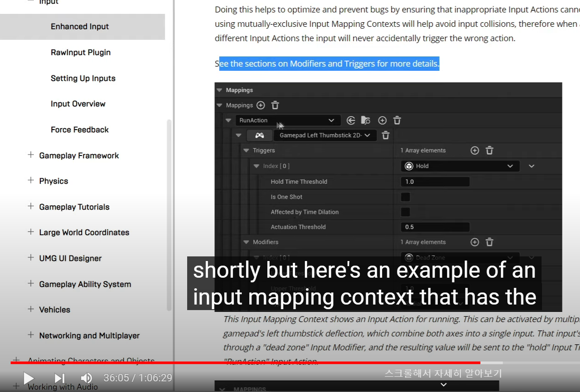The width and height of the screenshot is (580, 392).
Task: Open Gamepad Left Thumbstick 2D dropdown
Action: (x=325, y=135)
